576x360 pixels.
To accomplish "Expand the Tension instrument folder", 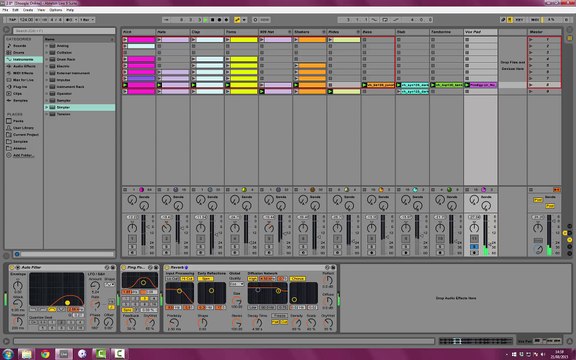I will pyautogui.click(x=47, y=114).
